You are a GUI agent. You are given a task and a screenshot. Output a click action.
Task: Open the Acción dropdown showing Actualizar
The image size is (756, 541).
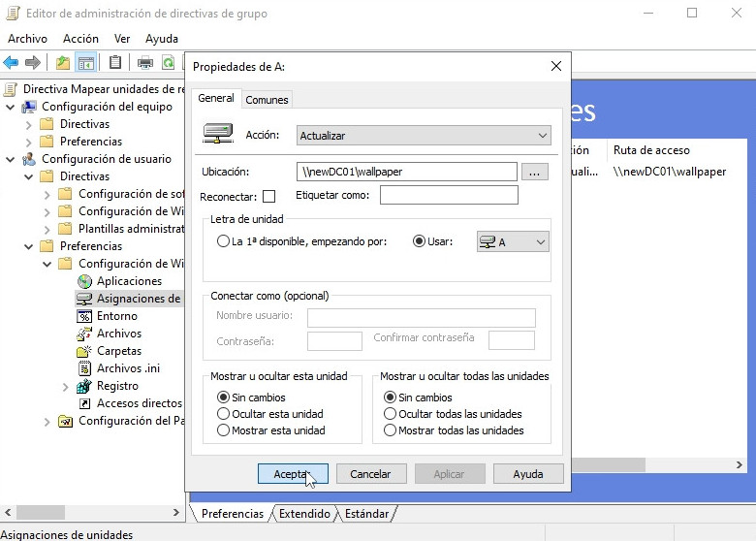coord(424,136)
